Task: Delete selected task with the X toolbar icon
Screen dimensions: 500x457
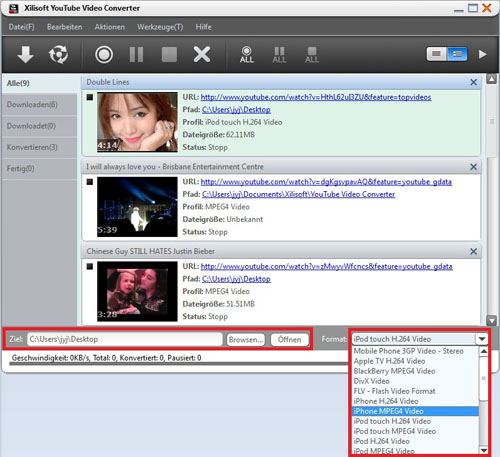Action: (202, 55)
